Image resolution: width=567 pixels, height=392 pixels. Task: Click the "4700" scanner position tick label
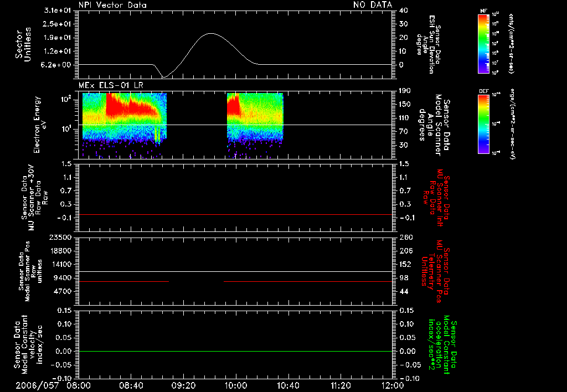click(62, 291)
